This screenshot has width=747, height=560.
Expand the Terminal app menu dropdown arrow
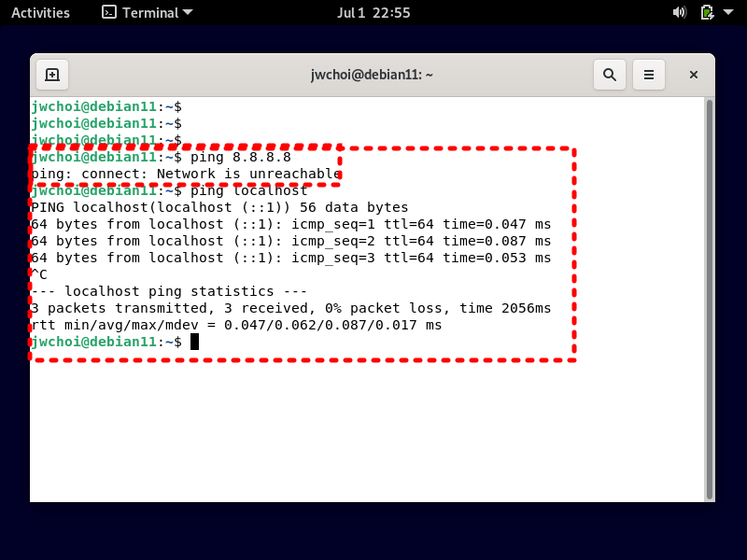187,12
